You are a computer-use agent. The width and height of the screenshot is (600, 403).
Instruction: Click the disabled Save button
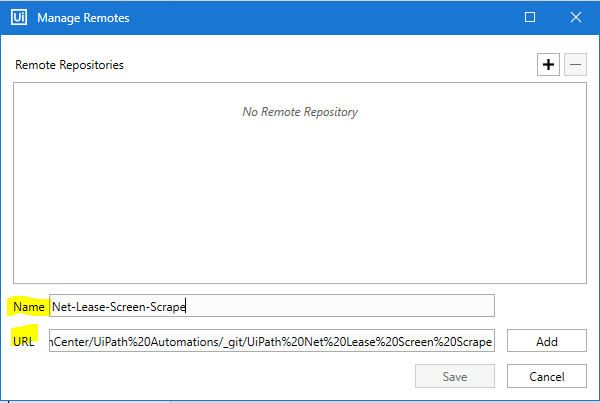tap(455, 376)
